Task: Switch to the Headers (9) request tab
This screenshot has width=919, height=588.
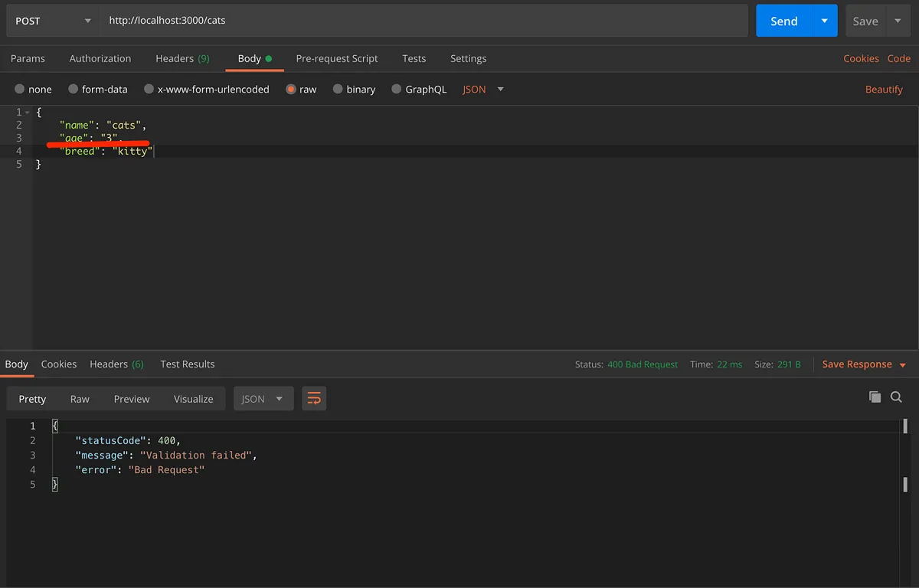Action: [x=182, y=58]
